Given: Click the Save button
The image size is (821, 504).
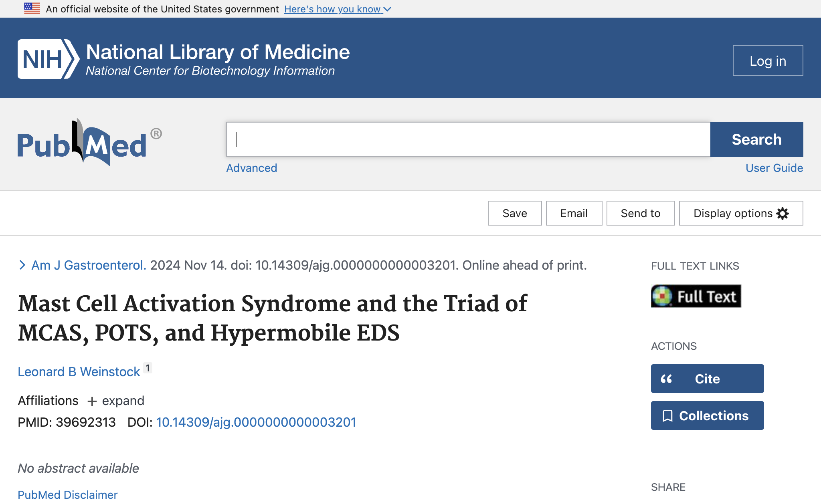Looking at the screenshot, I should pos(514,214).
